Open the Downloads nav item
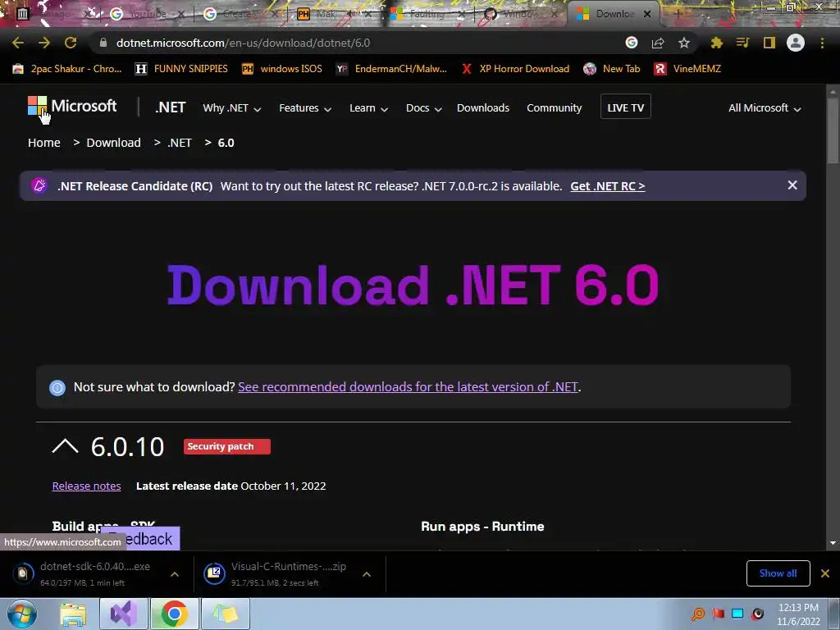This screenshot has width=840, height=630. [x=482, y=108]
